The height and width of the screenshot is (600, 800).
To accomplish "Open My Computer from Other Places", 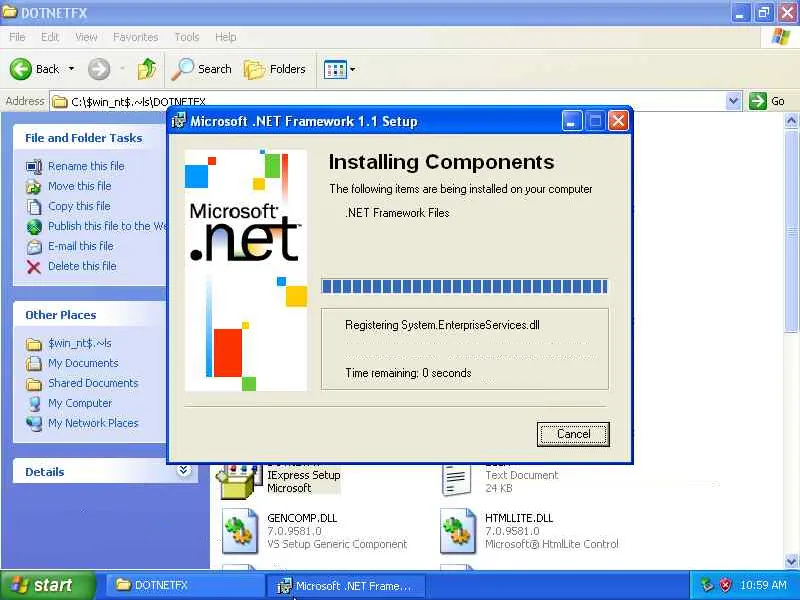I will (80, 403).
